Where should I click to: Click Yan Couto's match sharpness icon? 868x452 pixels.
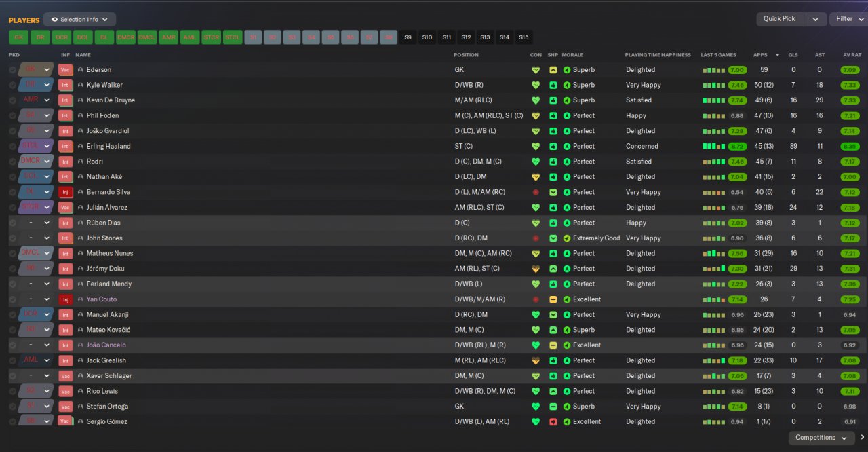tap(553, 299)
